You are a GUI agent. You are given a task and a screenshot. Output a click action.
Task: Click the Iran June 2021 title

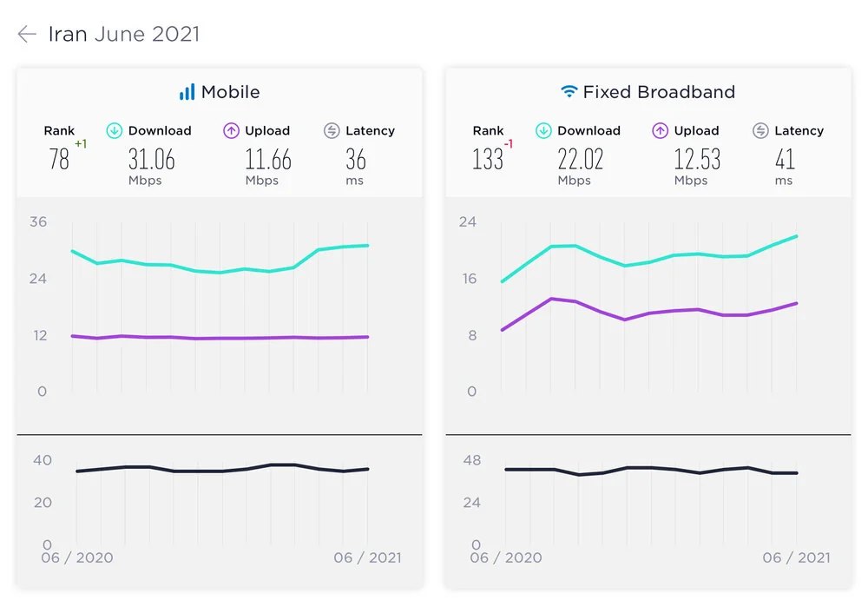[x=123, y=35]
